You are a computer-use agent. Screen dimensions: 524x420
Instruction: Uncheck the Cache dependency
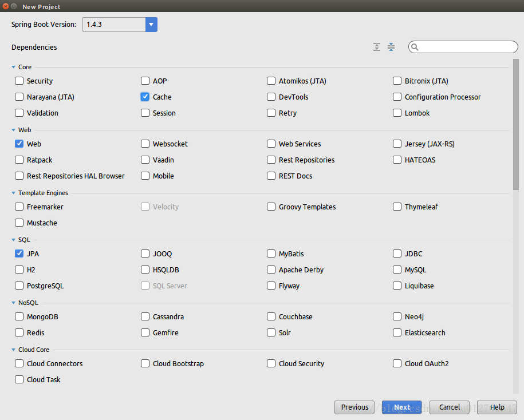[145, 97]
